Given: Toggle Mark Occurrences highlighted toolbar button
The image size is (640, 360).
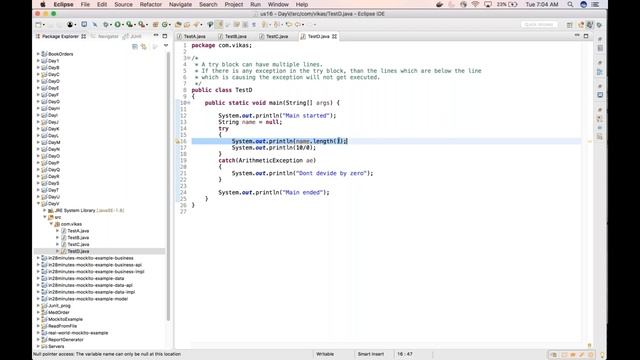Looking at the screenshot, I should [219, 25].
